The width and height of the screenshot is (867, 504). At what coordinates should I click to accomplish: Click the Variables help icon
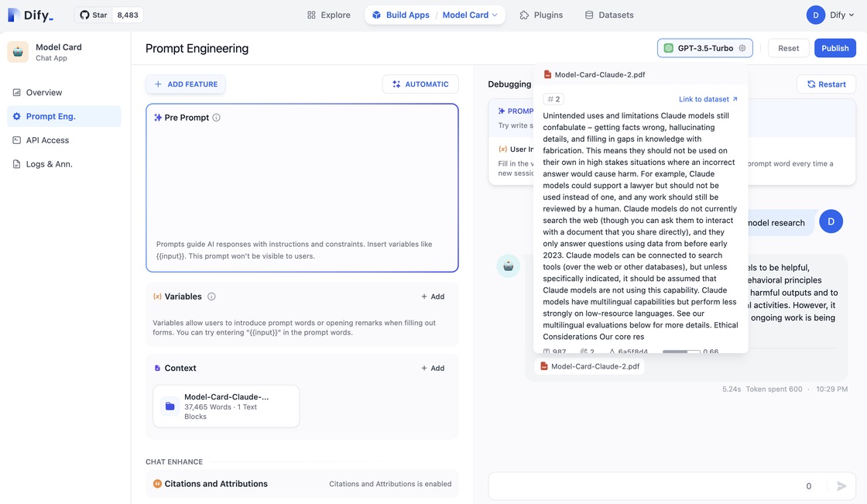(211, 297)
